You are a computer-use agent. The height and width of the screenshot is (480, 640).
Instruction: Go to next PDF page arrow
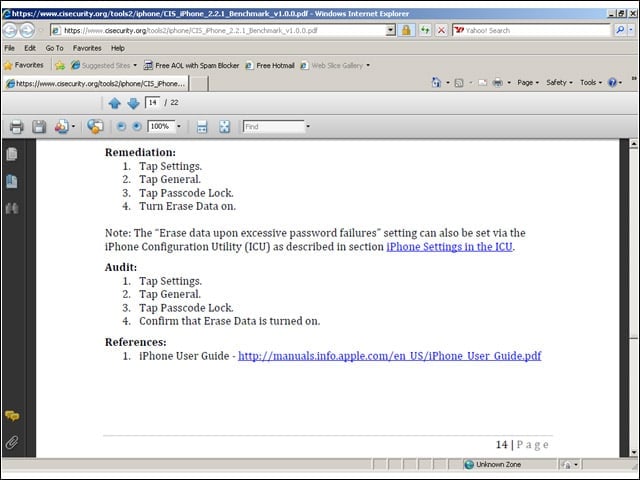tap(133, 103)
